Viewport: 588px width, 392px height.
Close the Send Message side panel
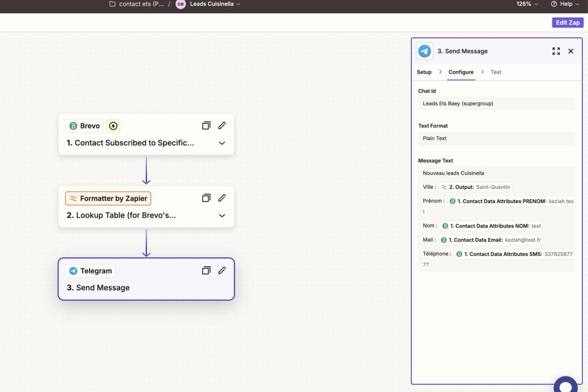571,51
